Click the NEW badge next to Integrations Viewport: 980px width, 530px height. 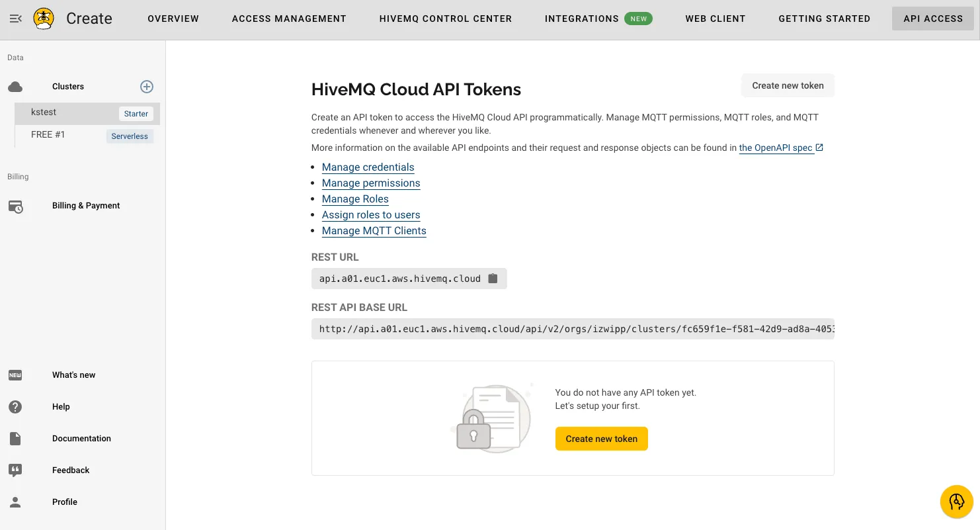(x=638, y=19)
